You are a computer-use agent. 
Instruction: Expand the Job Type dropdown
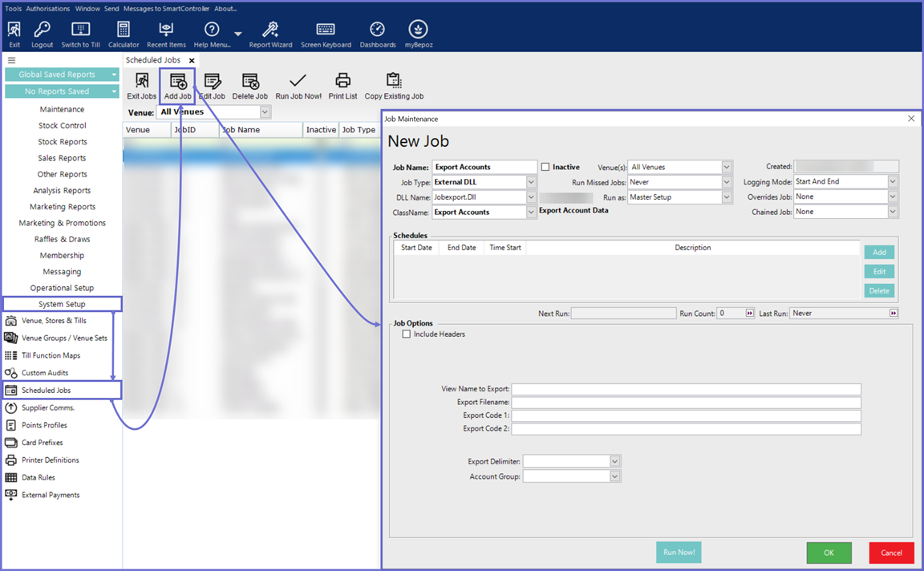(x=531, y=182)
